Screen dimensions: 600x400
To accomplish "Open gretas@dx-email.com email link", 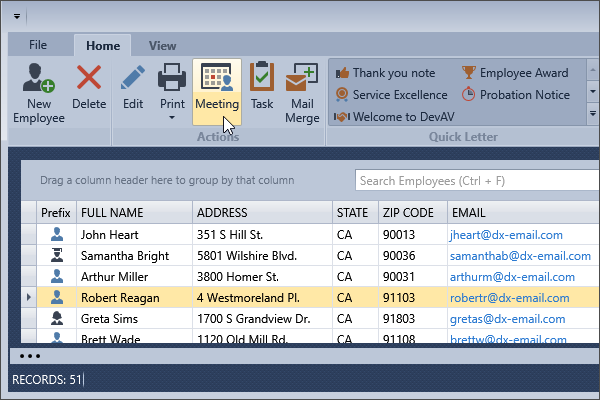I will pos(507,319).
